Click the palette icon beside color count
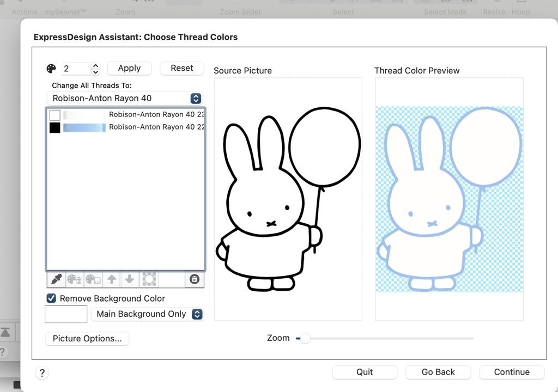The width and height of the screenshot is (558, 392). [x=51, y=68]
